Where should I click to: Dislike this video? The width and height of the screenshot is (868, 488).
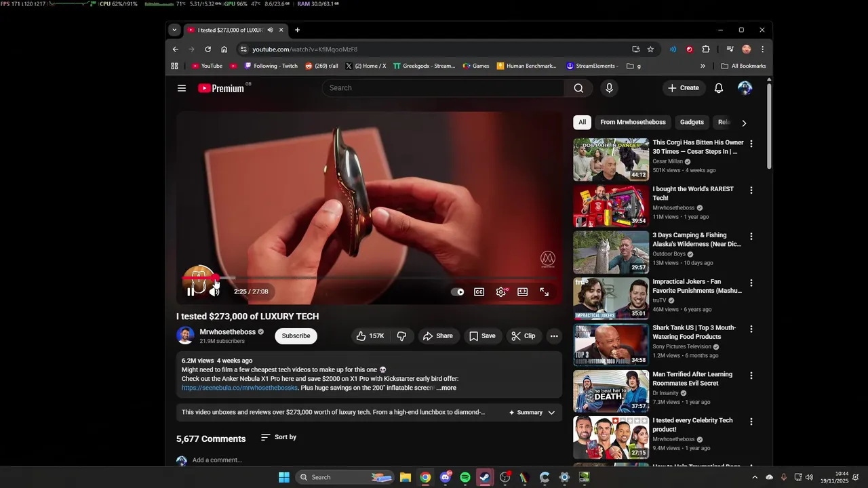pos(401,336)
